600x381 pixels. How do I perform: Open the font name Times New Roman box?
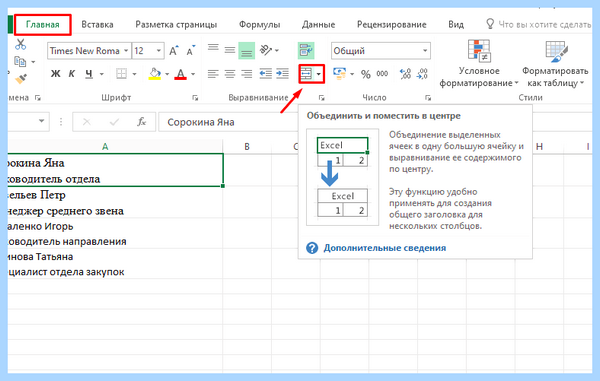point(89,51)
